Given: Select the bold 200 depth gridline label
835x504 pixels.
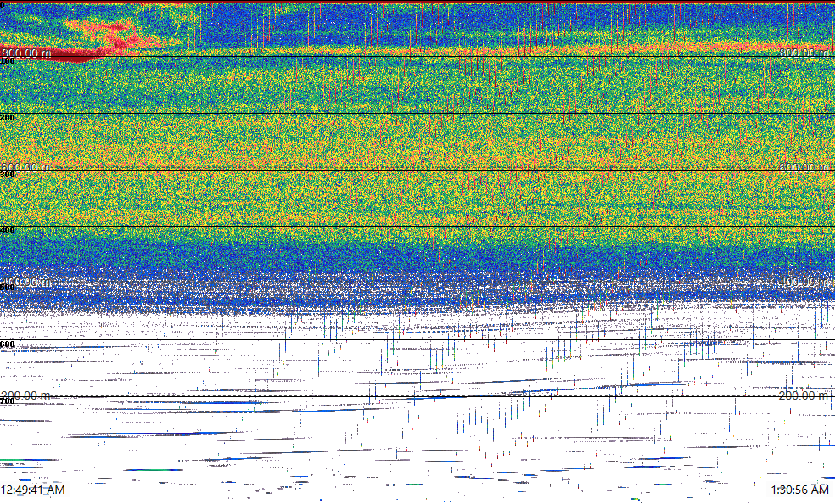Looking at the screenshot, I should tap(8, 118).
